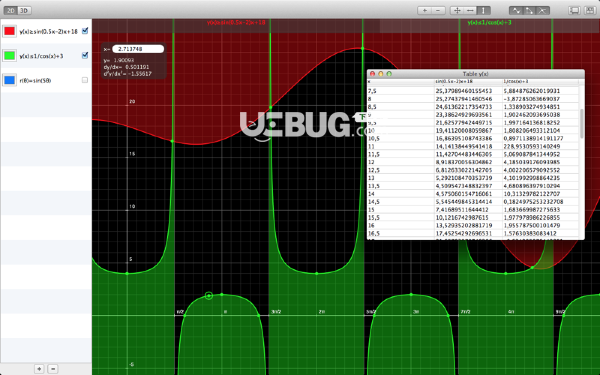This screenshot has height=375, width=600.
Task: Zoom in with the toolbar plus button
Action: tap(424, 10)
